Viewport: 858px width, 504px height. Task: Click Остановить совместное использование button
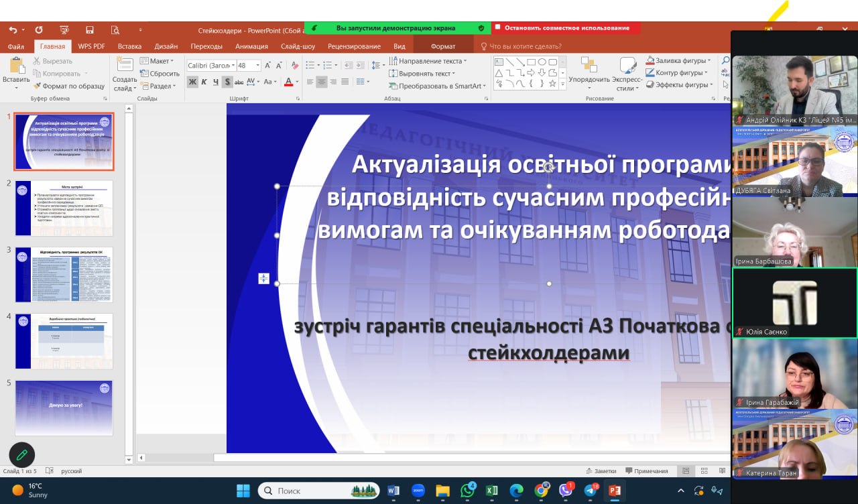pos(566,28)
